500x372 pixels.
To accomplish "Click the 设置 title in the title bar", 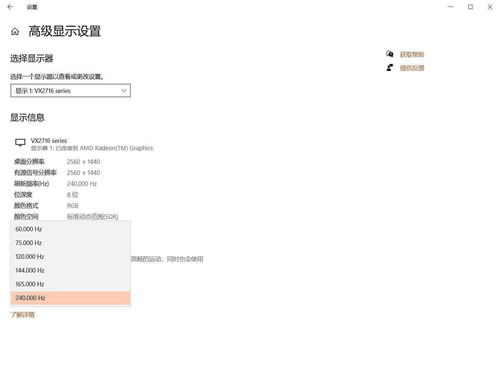I will [x=32, y=7].
